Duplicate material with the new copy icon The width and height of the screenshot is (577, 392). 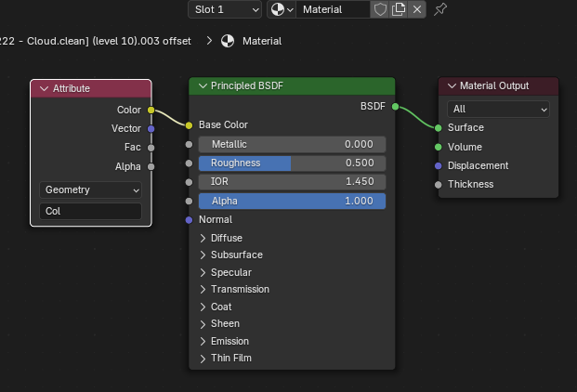click(399, 9)
